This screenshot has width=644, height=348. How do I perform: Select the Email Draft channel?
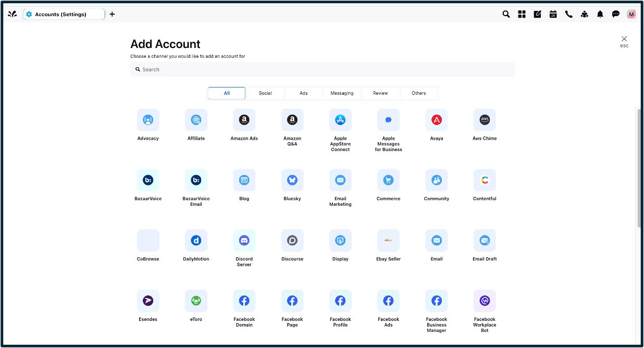pos(485,241)
